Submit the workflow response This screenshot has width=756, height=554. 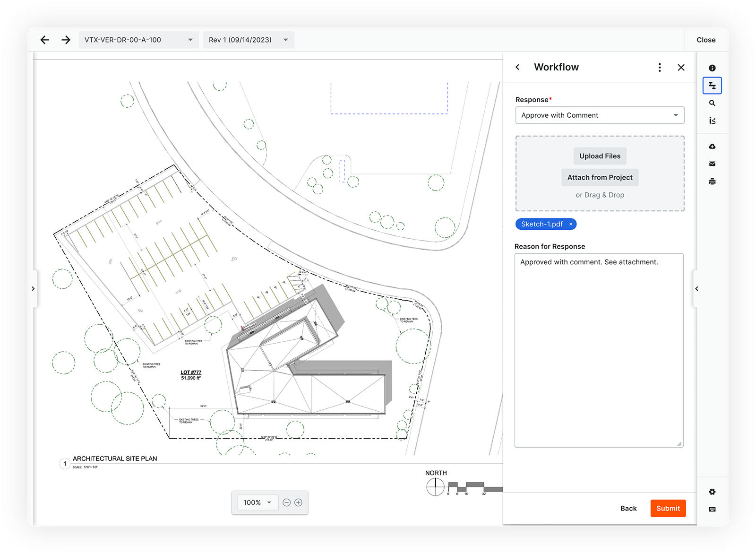(668, 508)
